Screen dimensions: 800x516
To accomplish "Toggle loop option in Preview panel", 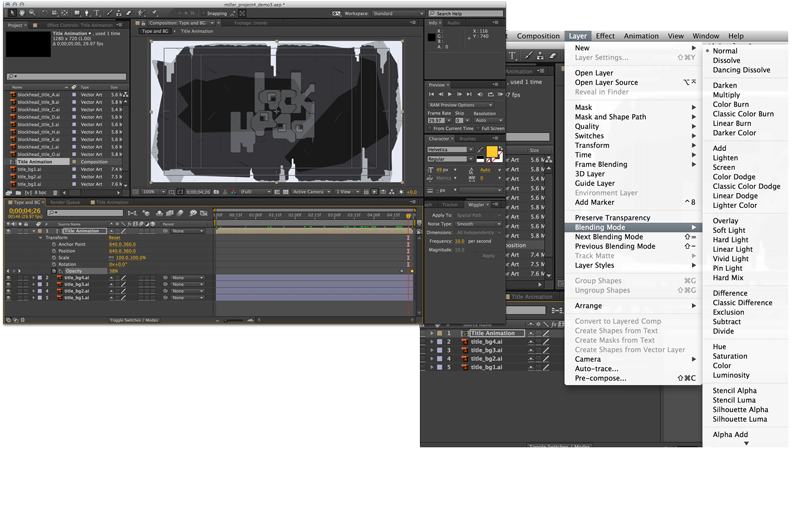I will (490, 94).
